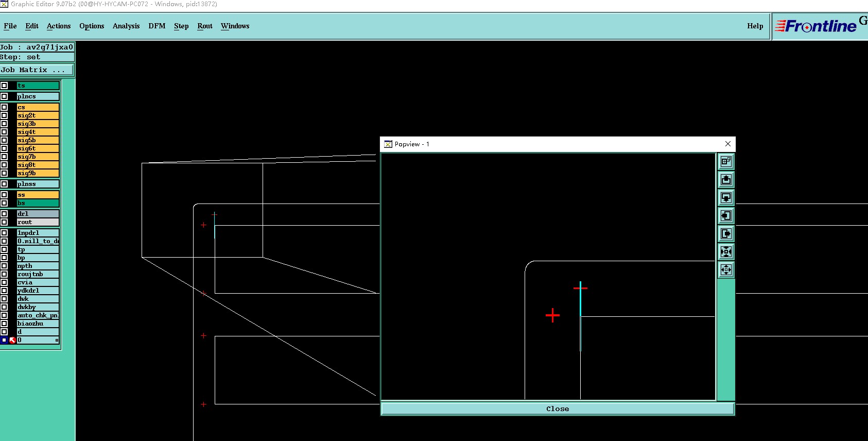The image size is (868, 441).
Task: Toggle display checkbox for layer sig5b
Action: pyautogui.click(x=4, y=140)
